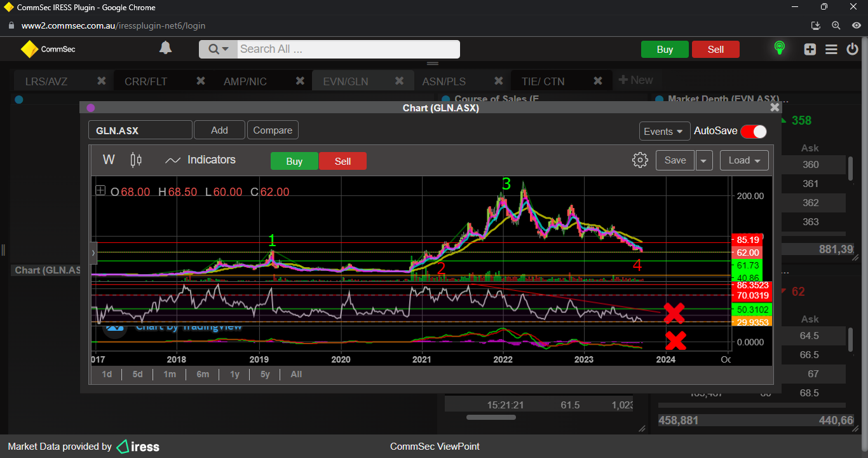Viewport: 868px width, 458px height.
Task: Switch to the EVN/GLN tab
Action: tap(346, 81)
